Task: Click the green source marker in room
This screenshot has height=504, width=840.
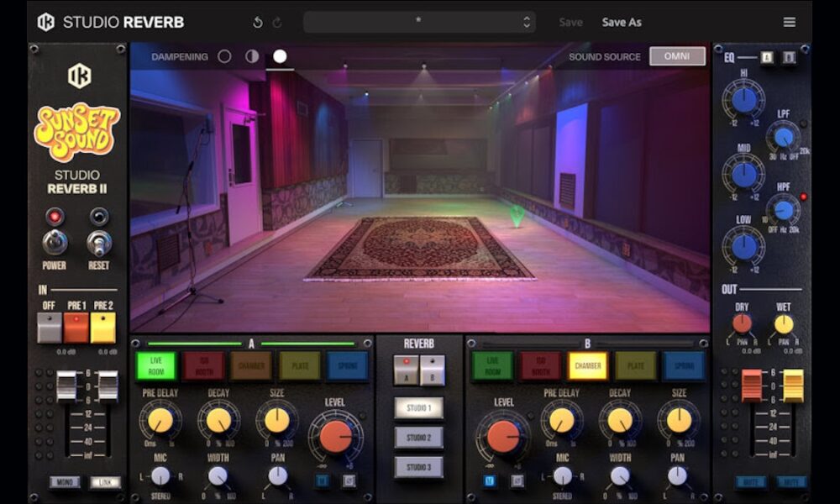Action: tap(517, 215)
